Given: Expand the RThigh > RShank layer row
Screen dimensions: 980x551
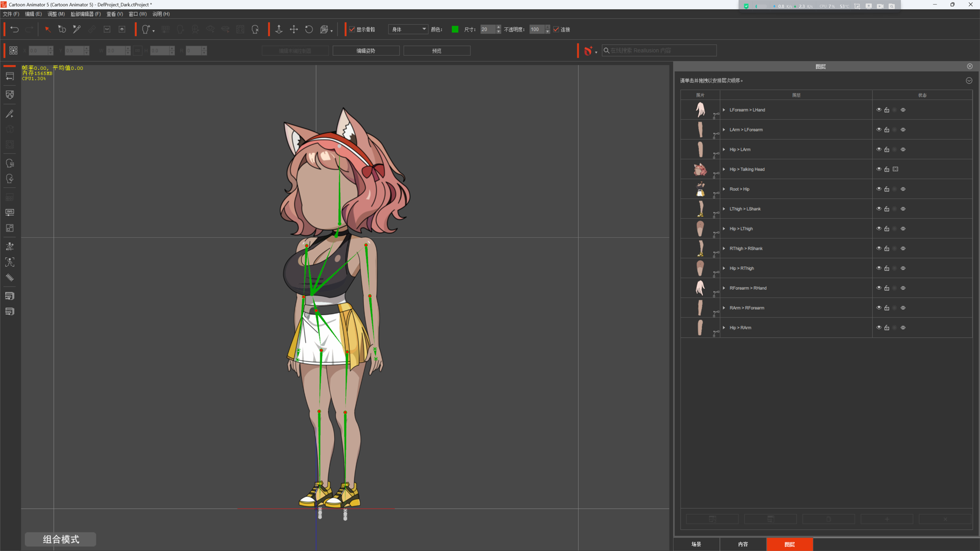Looking at the screenshot, I should [x=724, y=248].
